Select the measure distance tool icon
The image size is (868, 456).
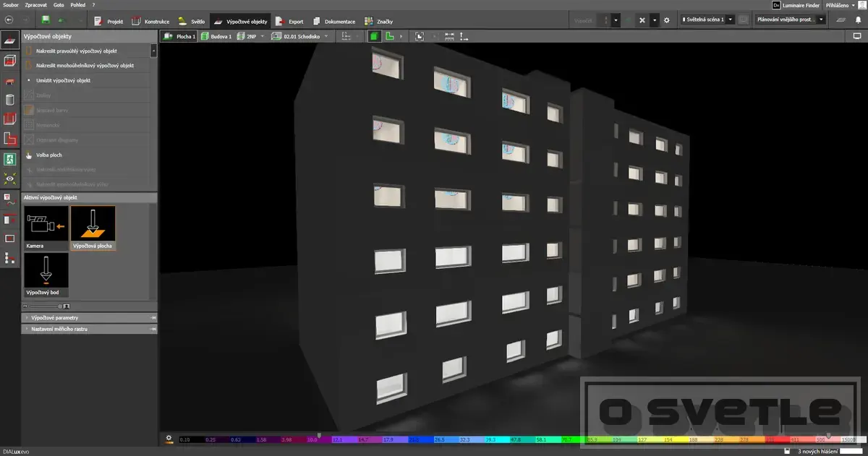pyautogui.click(x=449, y=35)
